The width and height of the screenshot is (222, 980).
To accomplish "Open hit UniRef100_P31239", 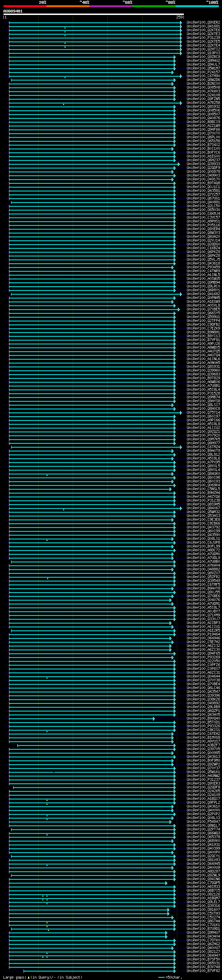I will 203,38.
